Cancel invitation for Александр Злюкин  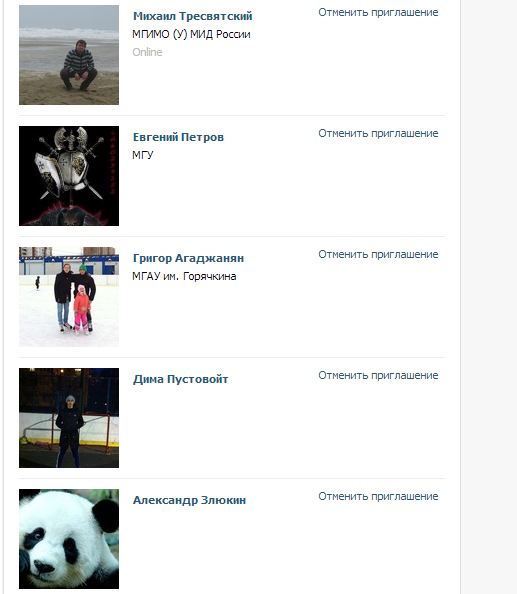coord(378,496)
